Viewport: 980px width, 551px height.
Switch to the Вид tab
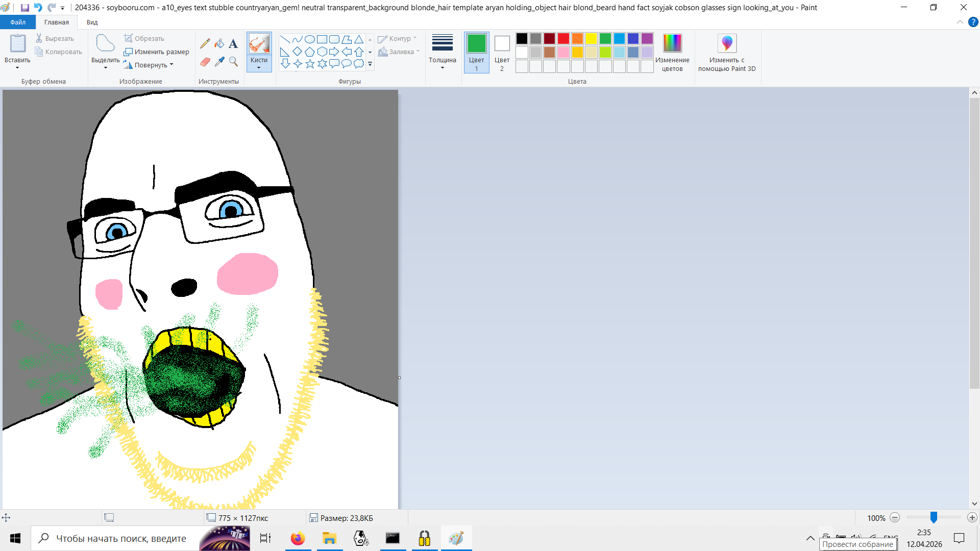(92, 22)
